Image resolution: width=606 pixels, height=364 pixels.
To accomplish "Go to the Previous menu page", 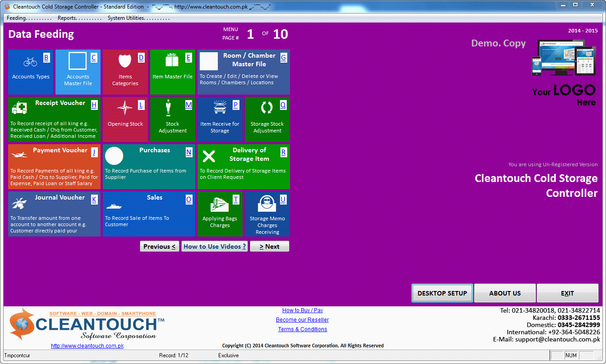I will tap(160, 246).
